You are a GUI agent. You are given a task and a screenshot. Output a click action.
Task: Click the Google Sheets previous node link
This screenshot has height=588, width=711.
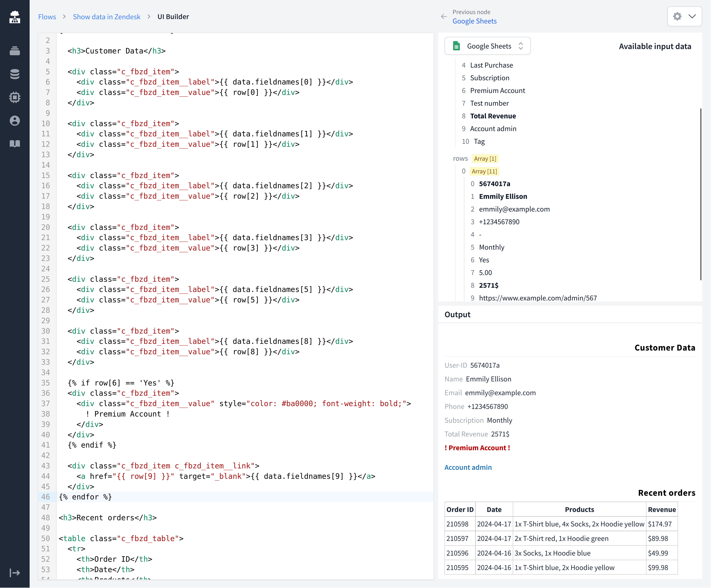(x=474, y=21)
